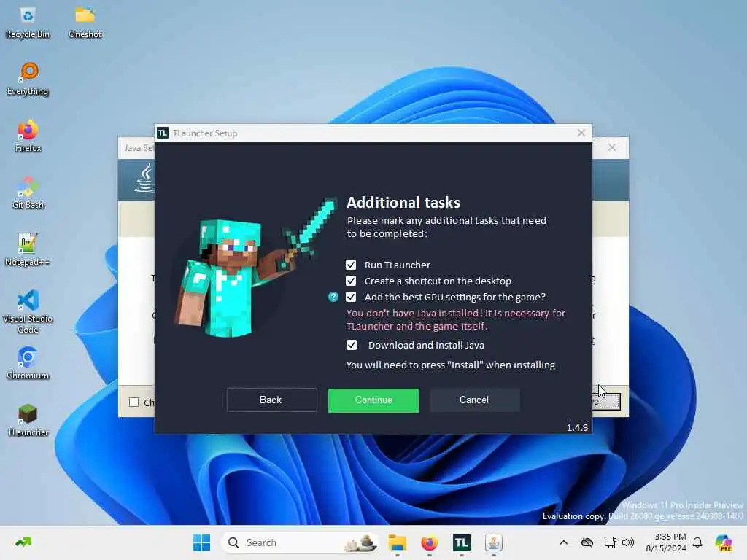
Task: Click the GPU settings help question icon
Action: pyautogui.click(x=333, y=297)
